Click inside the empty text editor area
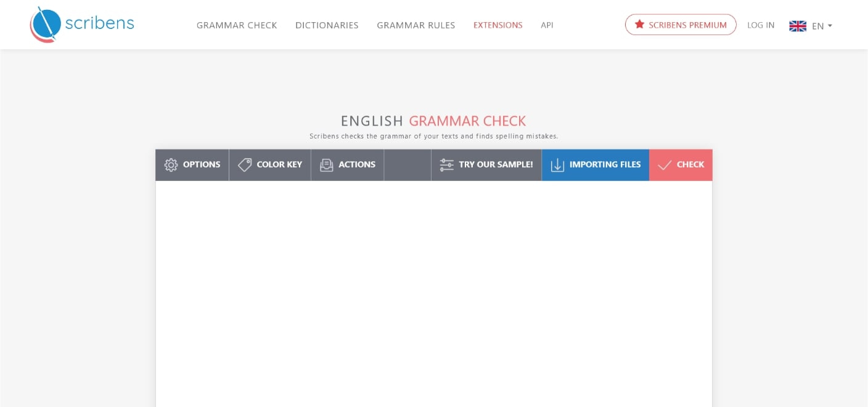The image size is (868, 407). (x=434, y=294)
